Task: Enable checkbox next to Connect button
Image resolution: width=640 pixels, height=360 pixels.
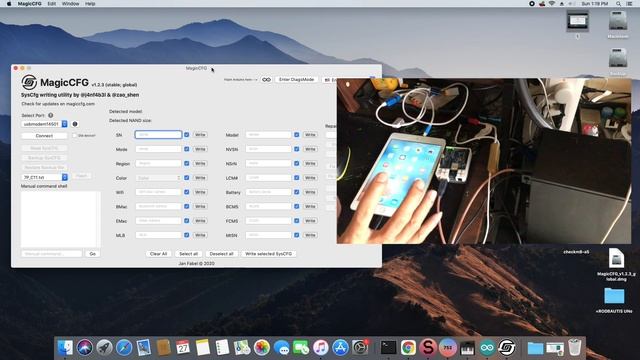Action: point(75,136)
